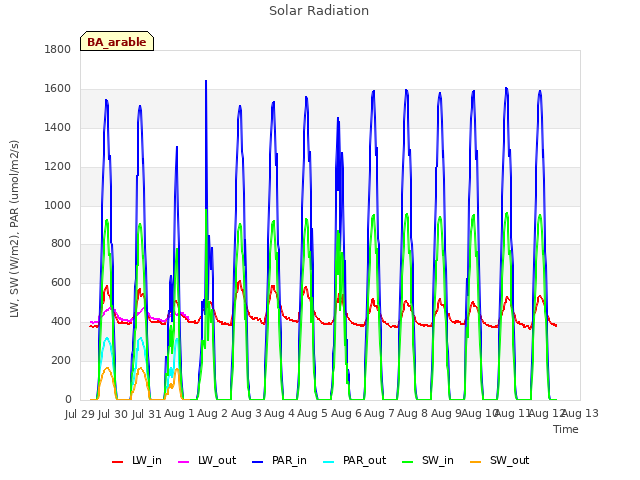Click the magenta LW_out legend color marker
Screen dimensions: 640x480
tap(184, 462)
